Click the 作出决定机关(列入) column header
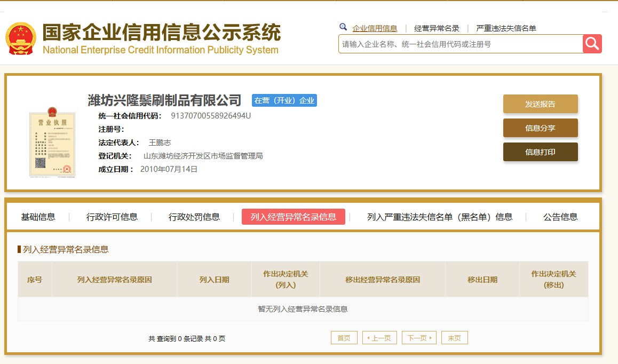The image size is (618, 364). pos(286,280)
